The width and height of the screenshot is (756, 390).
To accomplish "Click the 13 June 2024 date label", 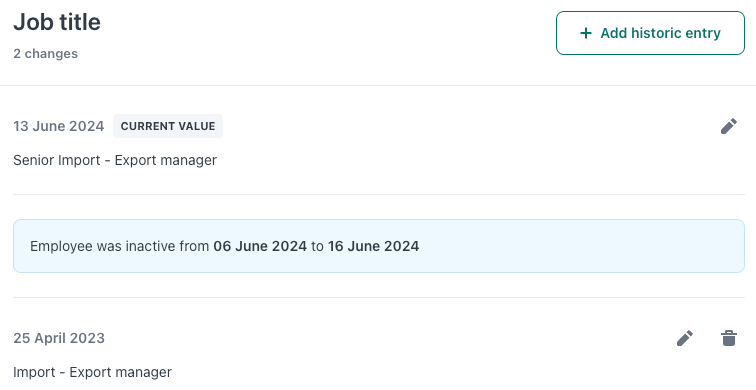I will 58,126.
